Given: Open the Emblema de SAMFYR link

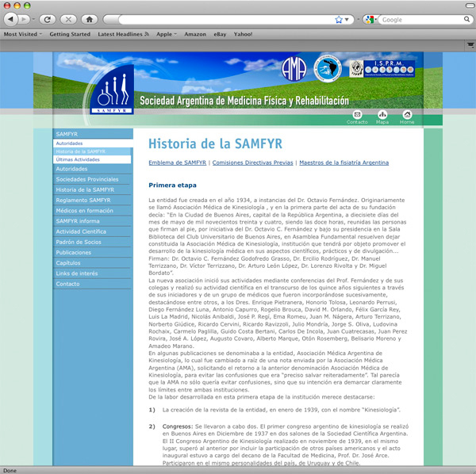Looking at the screenshot, I should coord(178,162).
